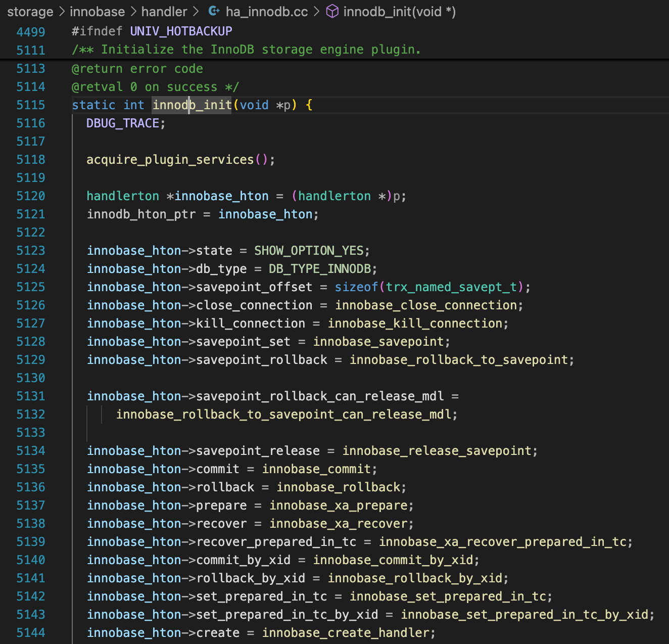Click the C++ file icon in breadcrumb

214,11
